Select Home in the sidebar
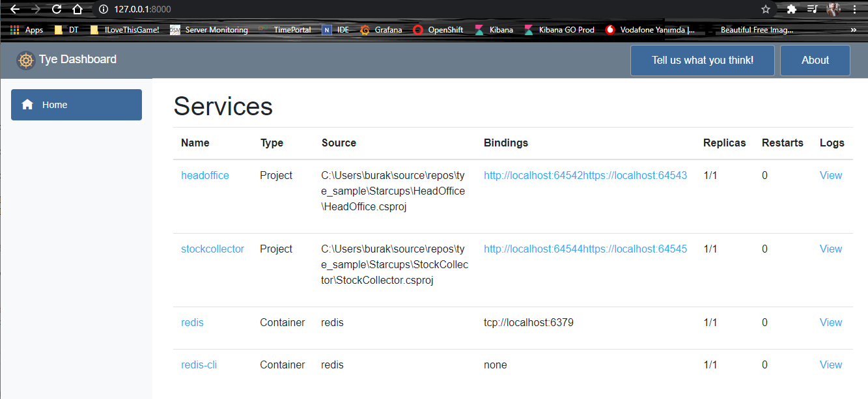Viewport: 868px width, 399px height. (76, 105)
